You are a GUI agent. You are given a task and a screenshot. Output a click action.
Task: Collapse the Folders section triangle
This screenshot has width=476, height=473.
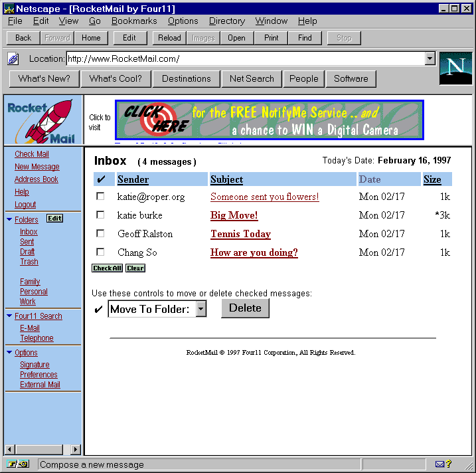(x=9, y=219)
